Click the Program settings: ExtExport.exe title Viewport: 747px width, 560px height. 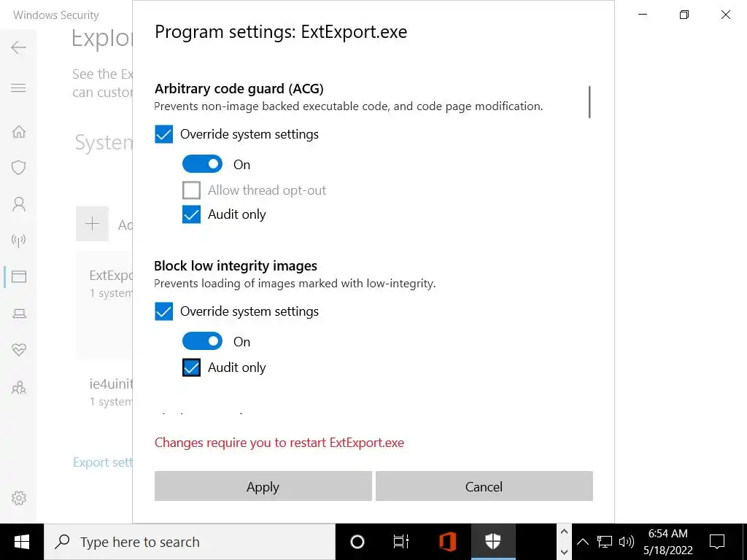tap(281, 32)
